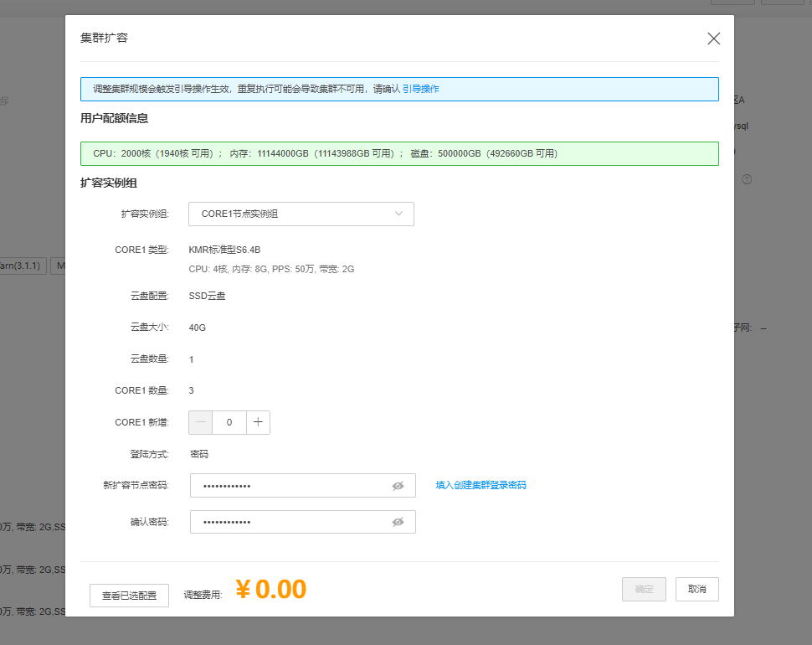Image resolution: width=812 pixels, height=645 pixels.
Task: Click the 40G disk size value
Action: click(x=198, y=328)
